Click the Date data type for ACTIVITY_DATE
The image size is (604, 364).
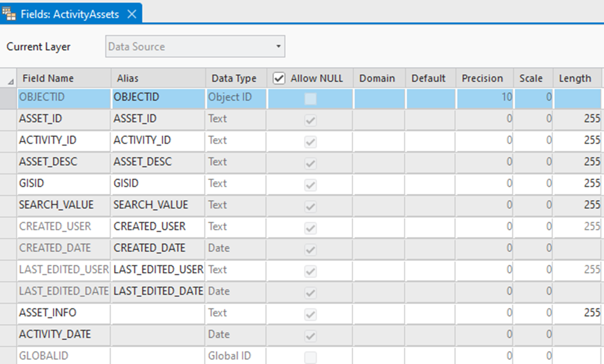236,335
